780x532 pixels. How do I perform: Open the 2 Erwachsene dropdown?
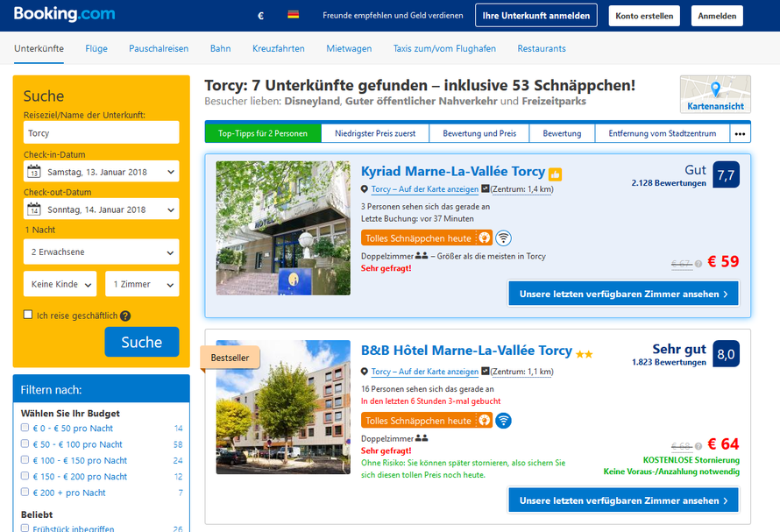point(102,252)
